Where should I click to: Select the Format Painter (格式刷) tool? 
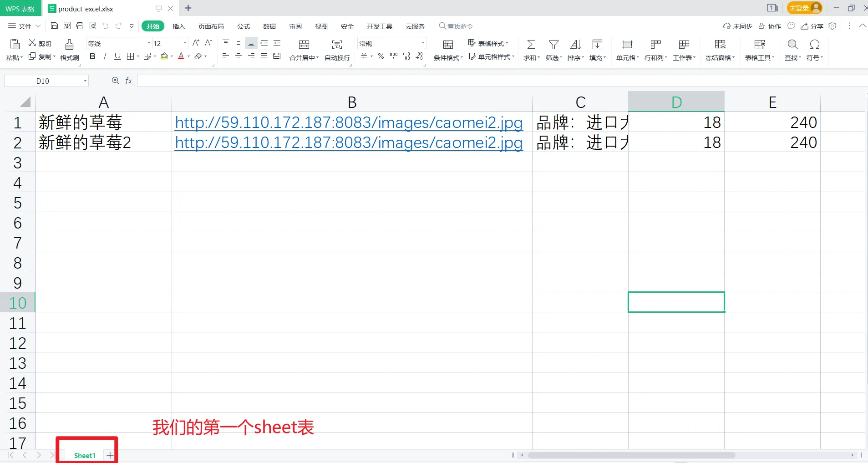point(69,50)
